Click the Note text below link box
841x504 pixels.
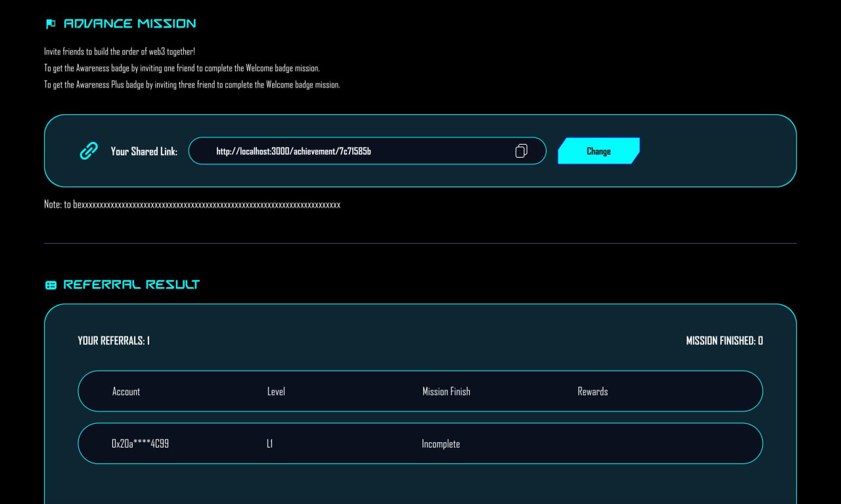coord(192,205)
